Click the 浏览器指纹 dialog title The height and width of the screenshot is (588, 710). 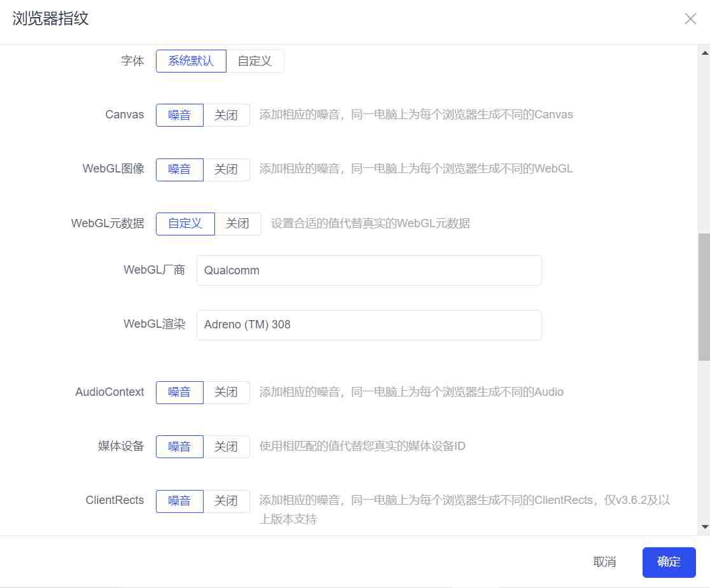50,18
